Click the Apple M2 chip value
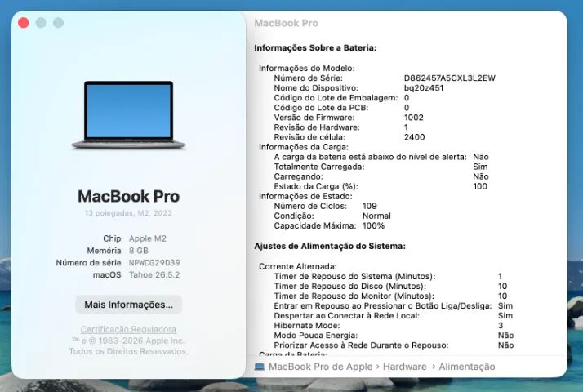This screenshot has width=583, height=392. point(148,238)
